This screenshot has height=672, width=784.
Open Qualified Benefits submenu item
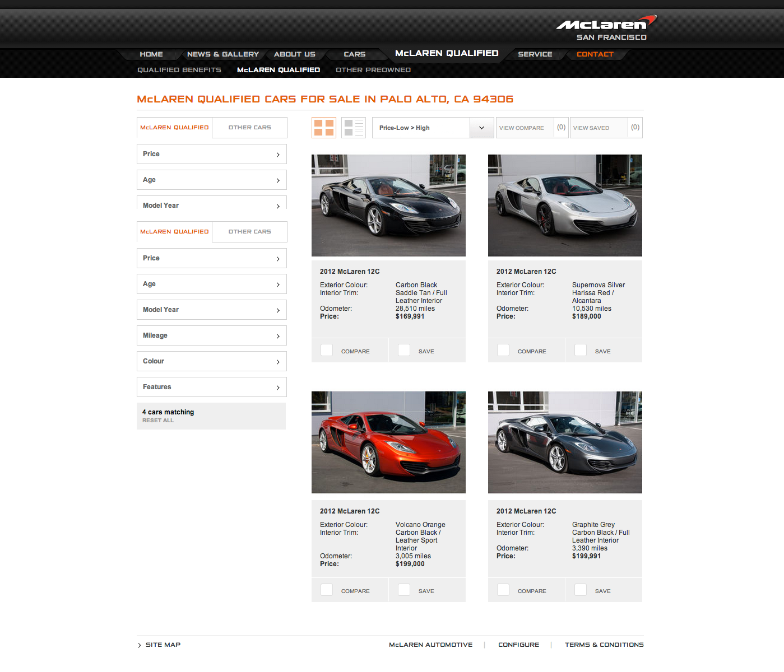179,70
